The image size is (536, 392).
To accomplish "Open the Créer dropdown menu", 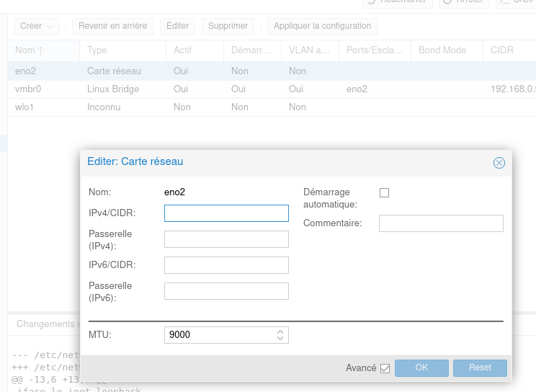I will tap(36, 26).
